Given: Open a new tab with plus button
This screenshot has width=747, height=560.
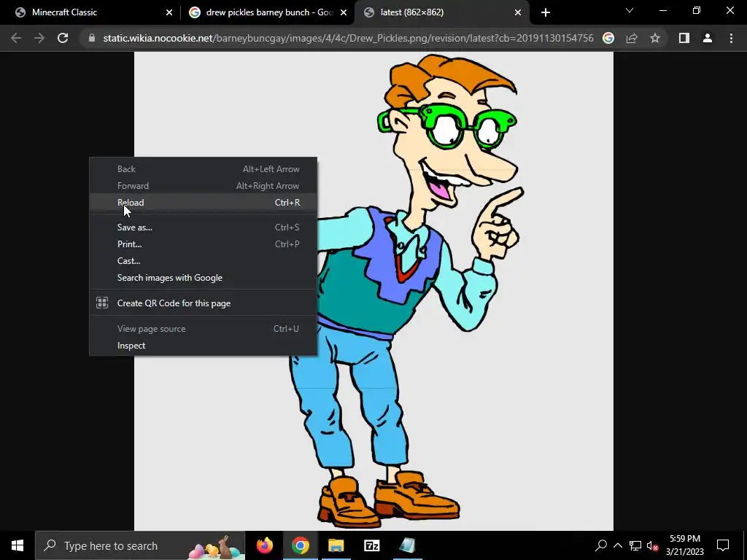Looking at the screenshot, I should click(546, 12).
